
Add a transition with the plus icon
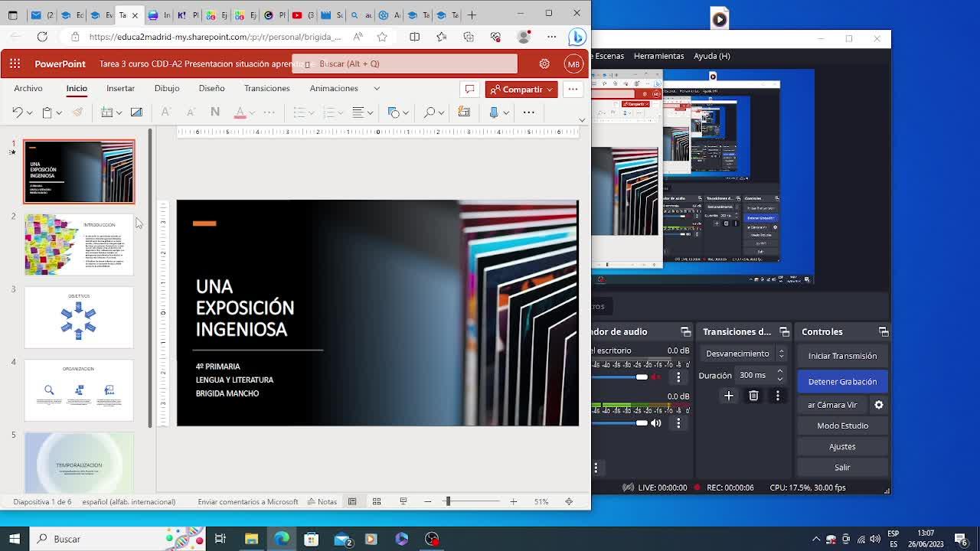click(x=729, y=396)
